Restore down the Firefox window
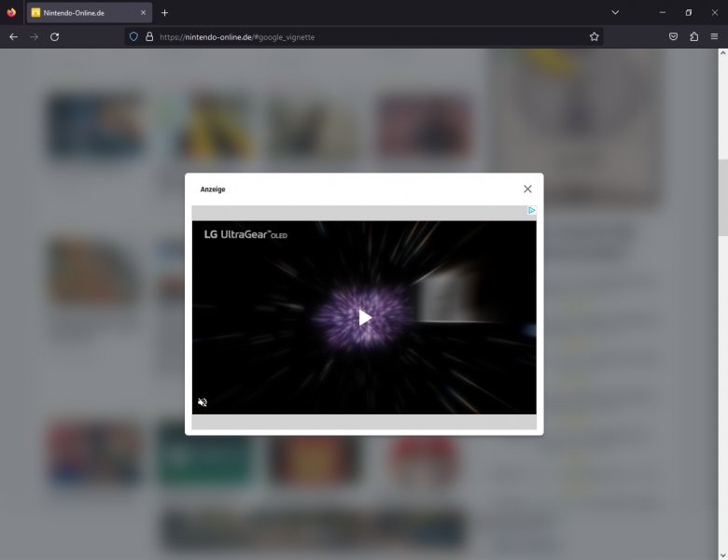 pos(689,12)
